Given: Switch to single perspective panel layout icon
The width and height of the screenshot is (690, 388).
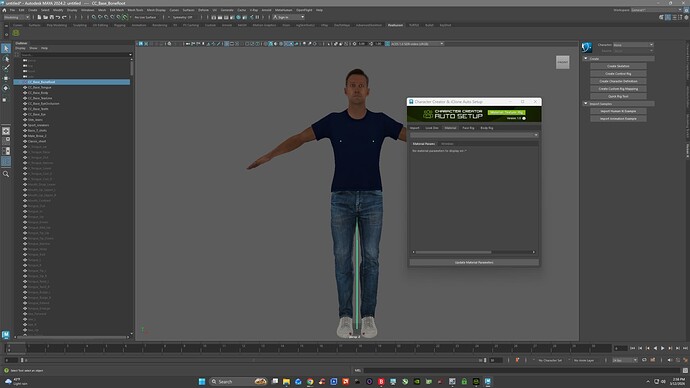Looking at the screenshot, I should click(x=6, y=131).
